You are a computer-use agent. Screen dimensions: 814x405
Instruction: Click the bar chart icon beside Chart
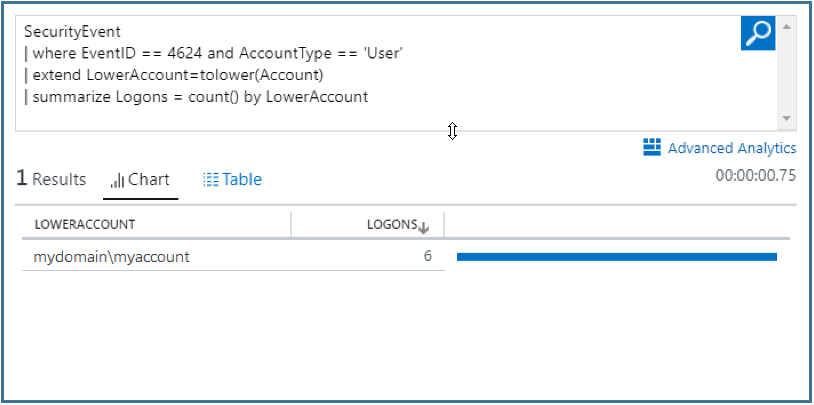(117, 180)
